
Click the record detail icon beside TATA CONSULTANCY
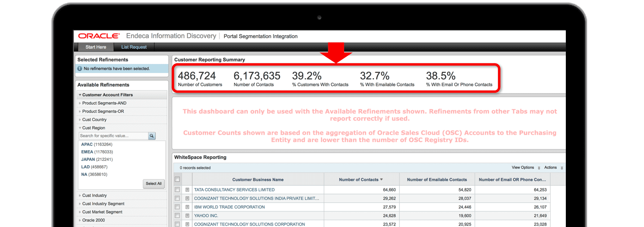[187, 190]
